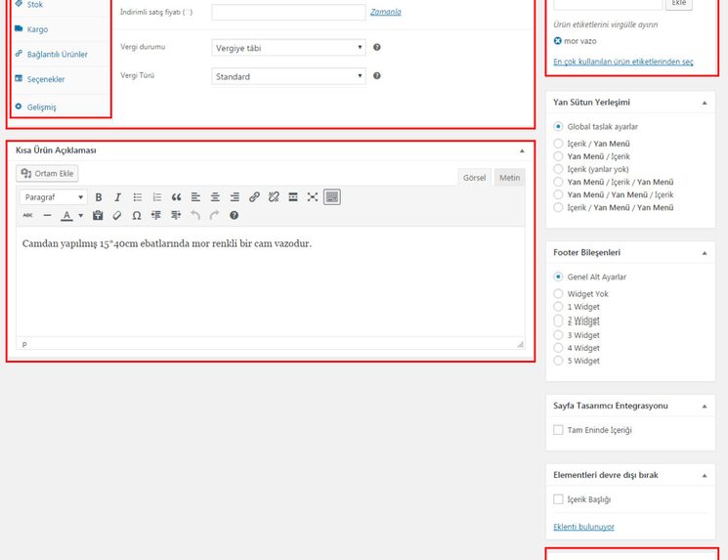This screenshot has width=728, height=560.
Task: Collapse Sayfa Tasarımcı Entegrasyonu panel
Action: (705, 407)
